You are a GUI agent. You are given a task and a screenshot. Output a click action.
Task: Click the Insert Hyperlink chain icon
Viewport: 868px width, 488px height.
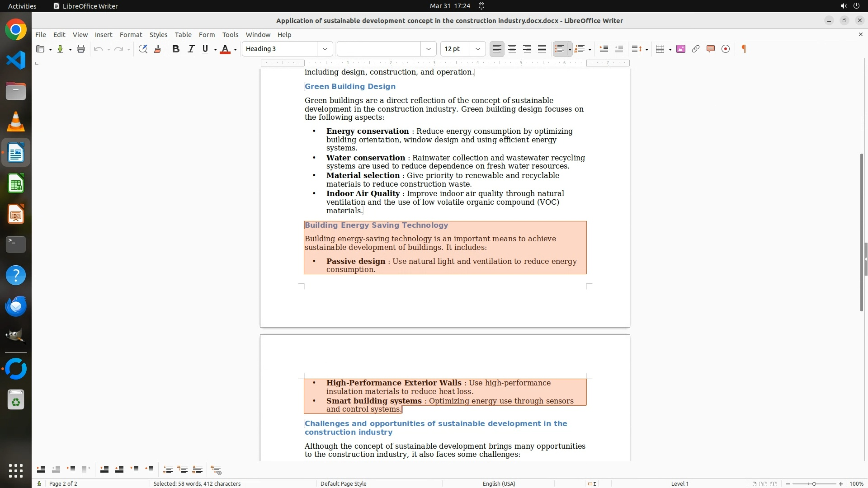point(696,49)
